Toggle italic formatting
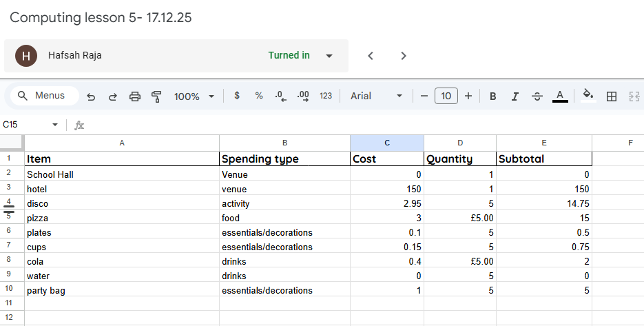The image size is (644, 326). point(515,96)
